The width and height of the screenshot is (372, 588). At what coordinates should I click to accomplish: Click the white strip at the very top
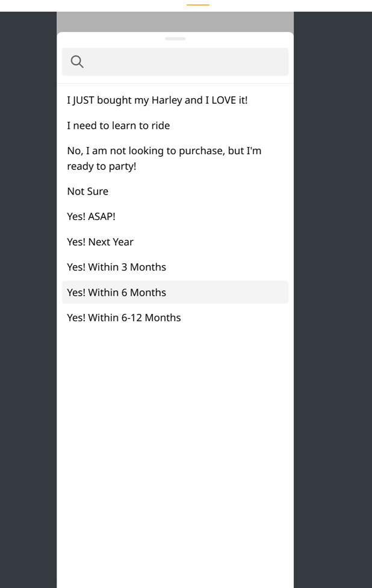(90, 5)
